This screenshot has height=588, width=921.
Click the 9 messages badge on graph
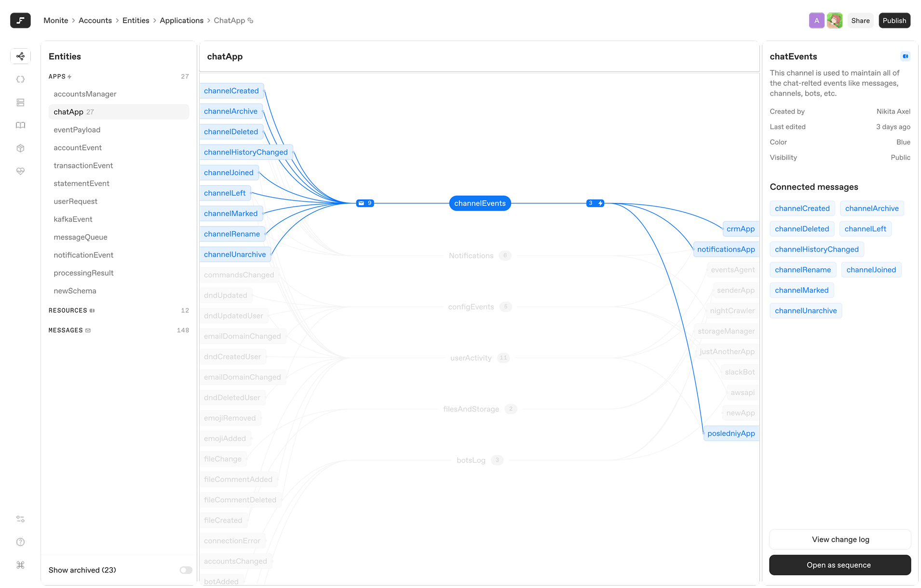365,203
